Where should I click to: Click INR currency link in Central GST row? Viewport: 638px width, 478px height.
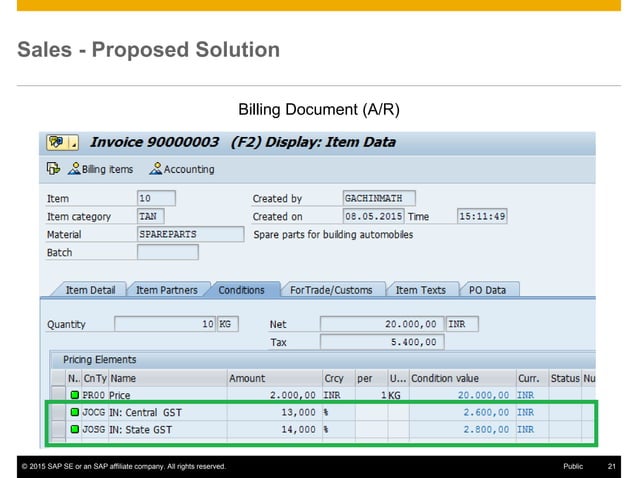526,412
